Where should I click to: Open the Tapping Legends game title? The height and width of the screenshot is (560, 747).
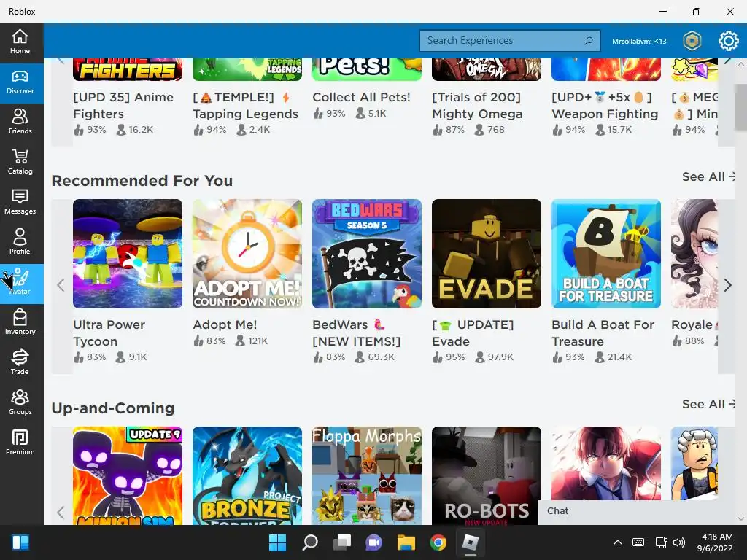(245, 106)
